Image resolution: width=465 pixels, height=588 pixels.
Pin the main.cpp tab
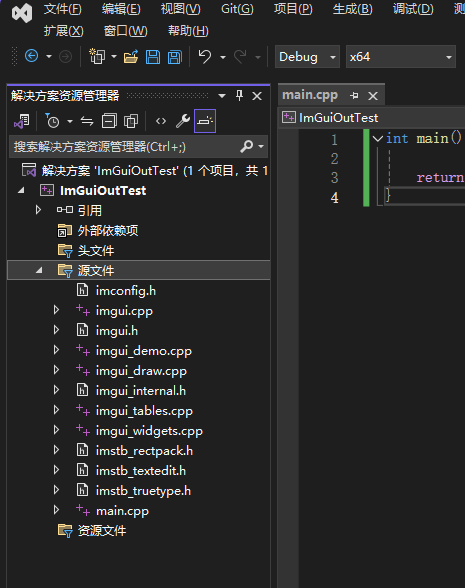point(354,96)
